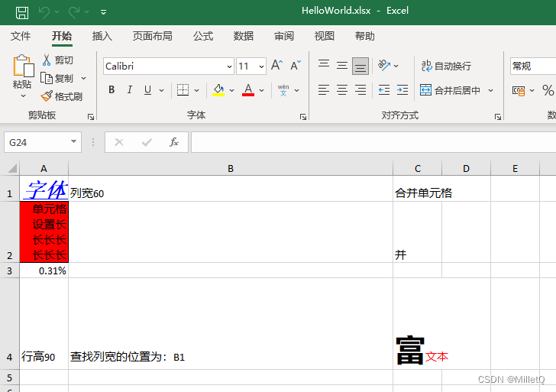Switch to the 帮助 ribbon tab
The width and height of the screenshot is (556, 392).
tap(365, 36)
